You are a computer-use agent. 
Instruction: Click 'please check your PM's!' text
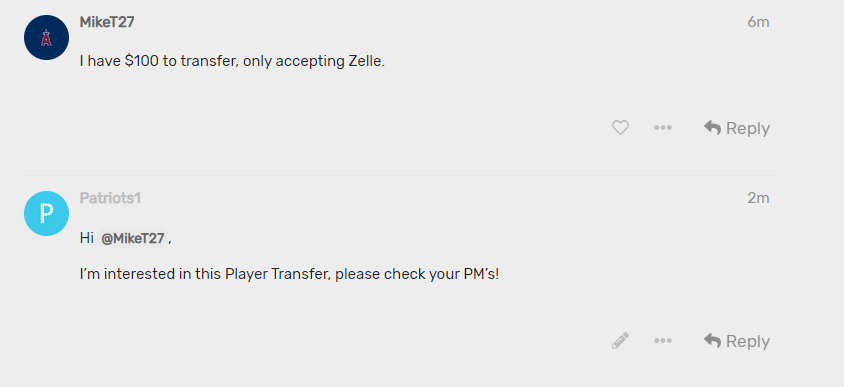click(417, 275)
